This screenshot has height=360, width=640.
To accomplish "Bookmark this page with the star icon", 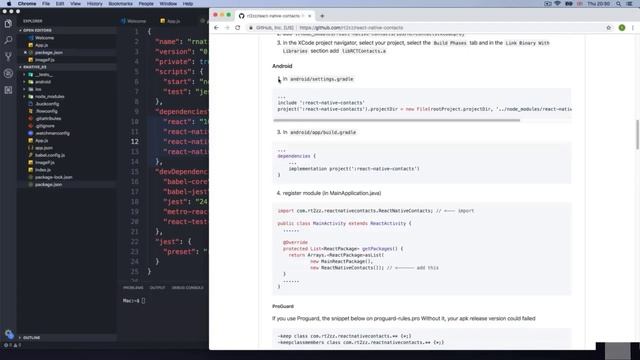I will [x=609, y=28].
